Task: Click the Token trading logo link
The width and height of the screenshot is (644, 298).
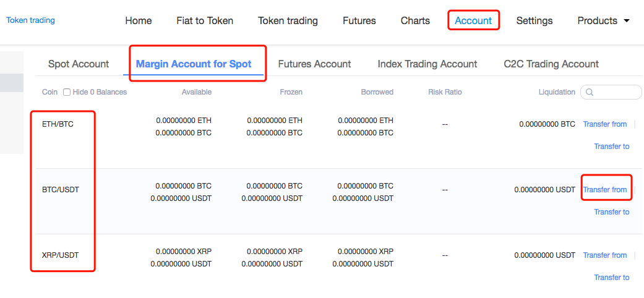Action: pyautogui.click(x=30, y=20)
